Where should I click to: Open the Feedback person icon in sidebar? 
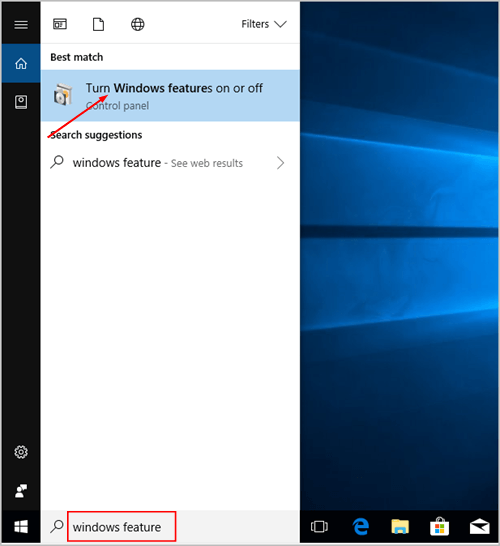click(21, 491)
